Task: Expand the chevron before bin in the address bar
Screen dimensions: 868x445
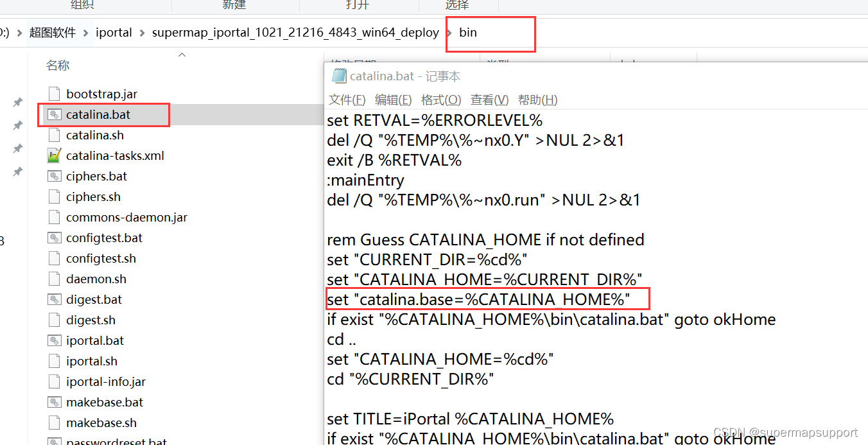Action: [x=449, y=32]
